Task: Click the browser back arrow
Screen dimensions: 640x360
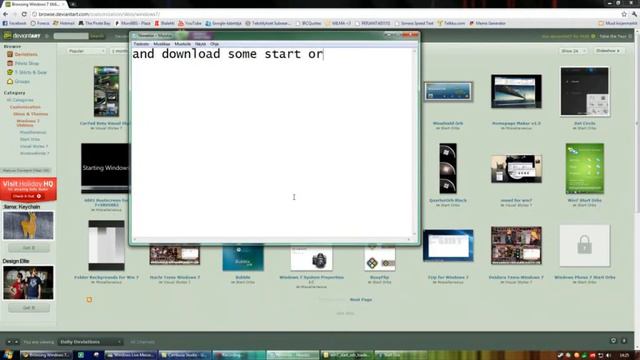Action: click(5, 14)
